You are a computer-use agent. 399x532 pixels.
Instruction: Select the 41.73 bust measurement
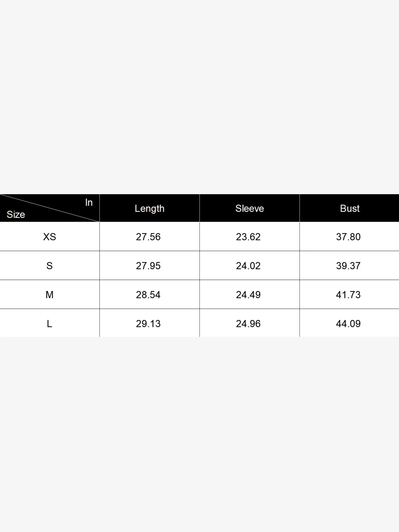pyautogui.click(x=348, y=295)
